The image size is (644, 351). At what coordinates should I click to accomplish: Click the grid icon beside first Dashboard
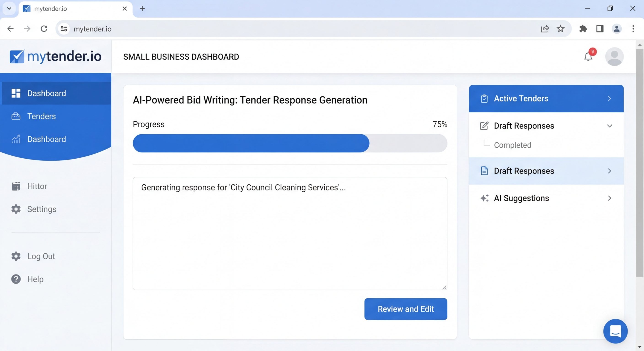pos(16,93)
